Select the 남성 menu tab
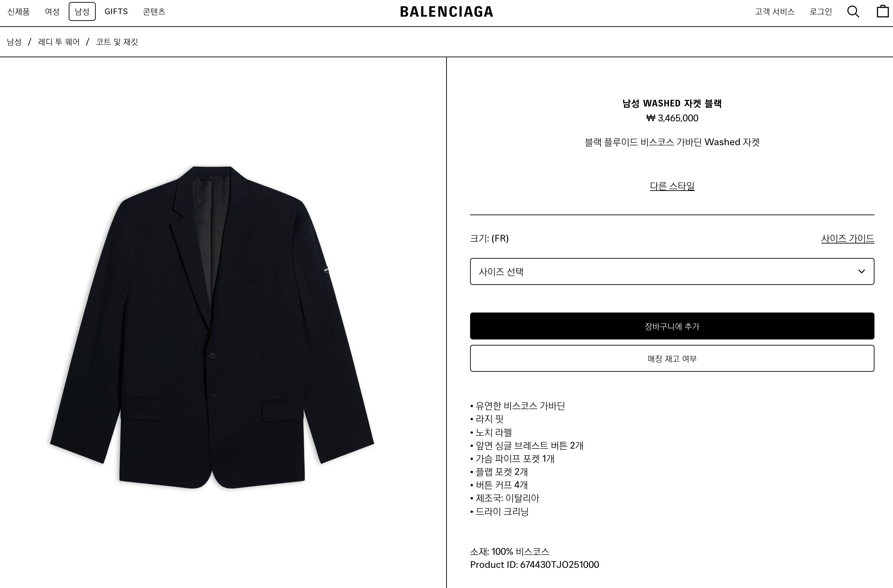 (x=82, y=12)
